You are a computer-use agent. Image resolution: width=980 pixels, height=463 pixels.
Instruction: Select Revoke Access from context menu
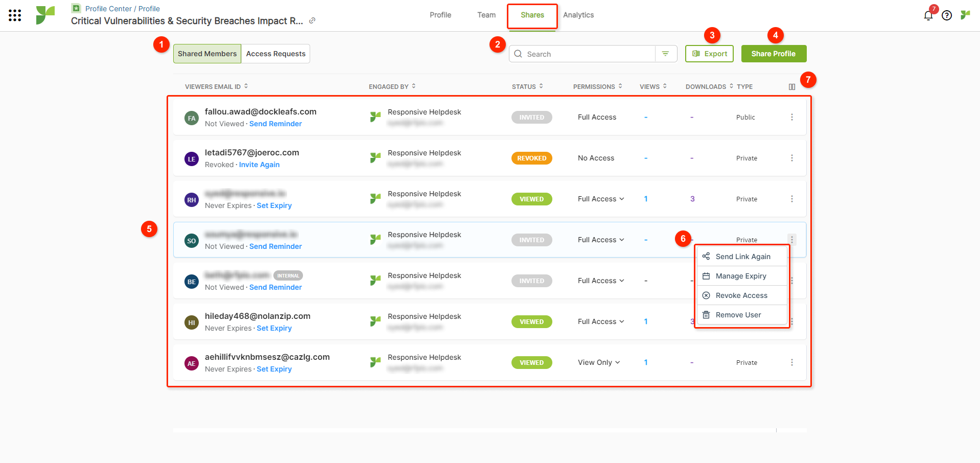point(741,295)
